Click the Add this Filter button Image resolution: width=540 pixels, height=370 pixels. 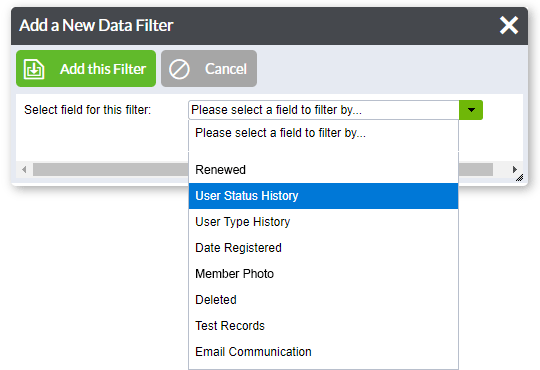pos(86,69)
